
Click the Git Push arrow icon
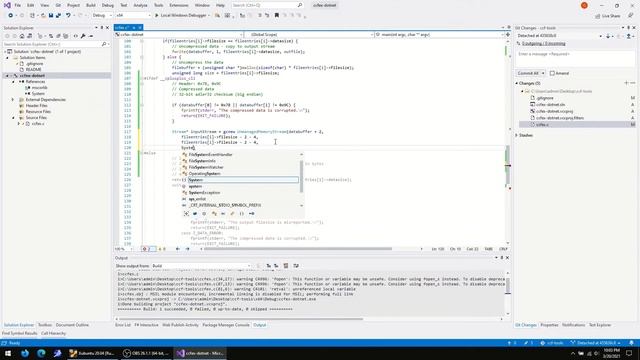[x=629, y=36]
